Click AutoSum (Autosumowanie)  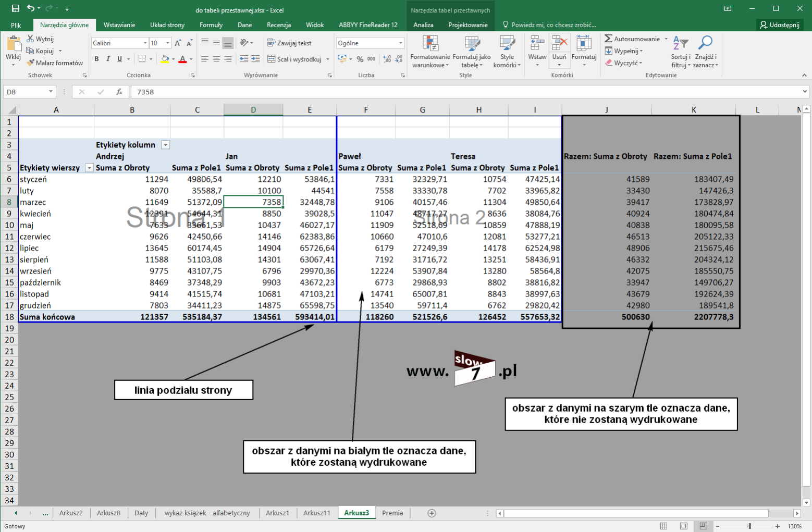[x=632, y=39]
